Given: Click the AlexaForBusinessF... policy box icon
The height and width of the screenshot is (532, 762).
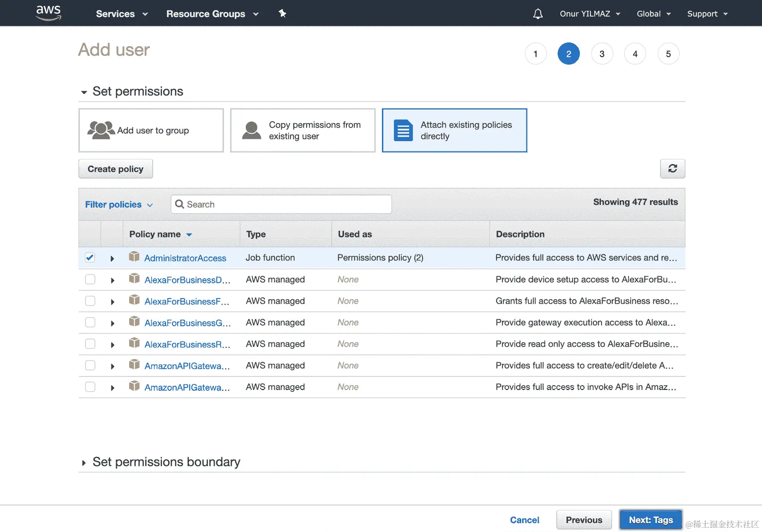Looking at the screenshot, I should point(134,300).
